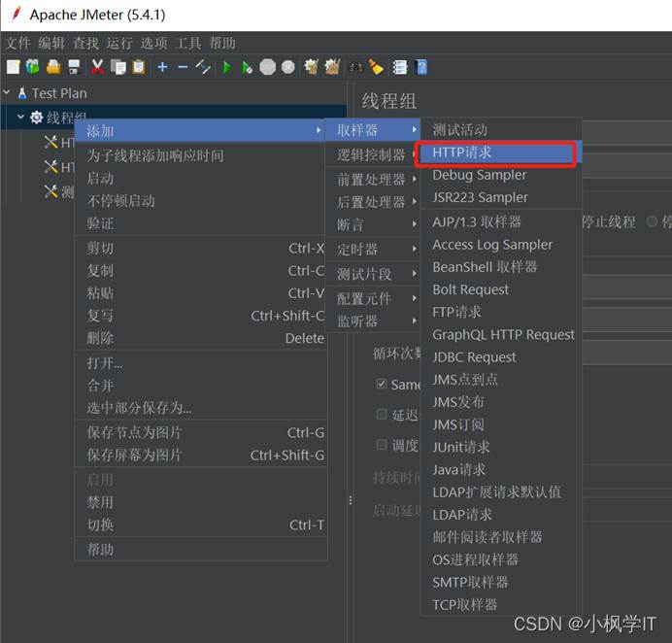Viewport: 672px width, 643px height.
Task: Select HTTP请求 in sampler menu
Action: click(x=500, y=152)
